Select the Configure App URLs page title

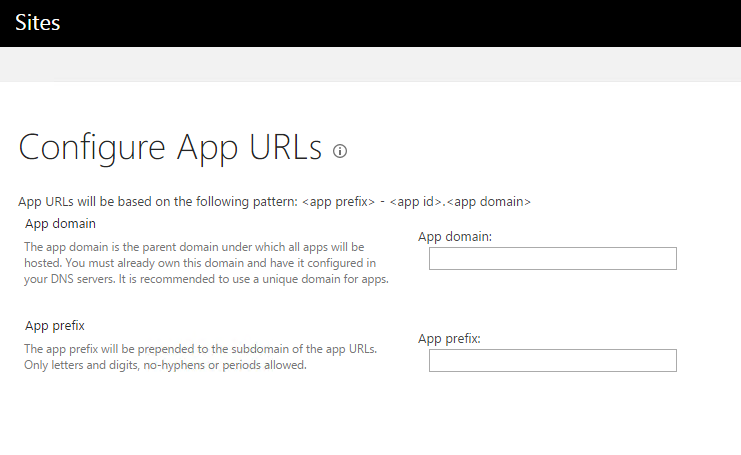click(x=170, y=147)
